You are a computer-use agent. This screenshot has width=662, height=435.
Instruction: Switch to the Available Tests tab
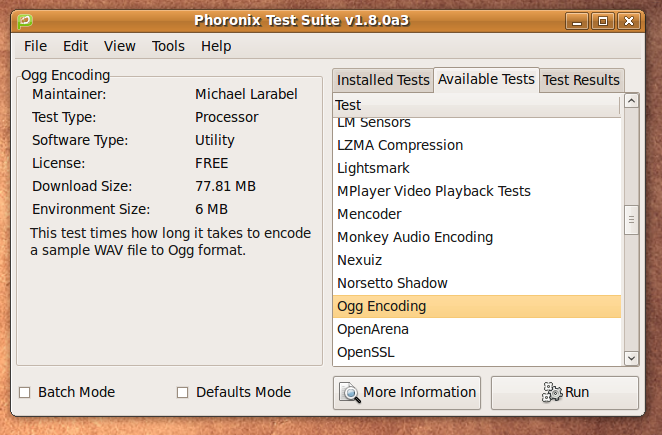pyautogui.click(x=486, y=79)
